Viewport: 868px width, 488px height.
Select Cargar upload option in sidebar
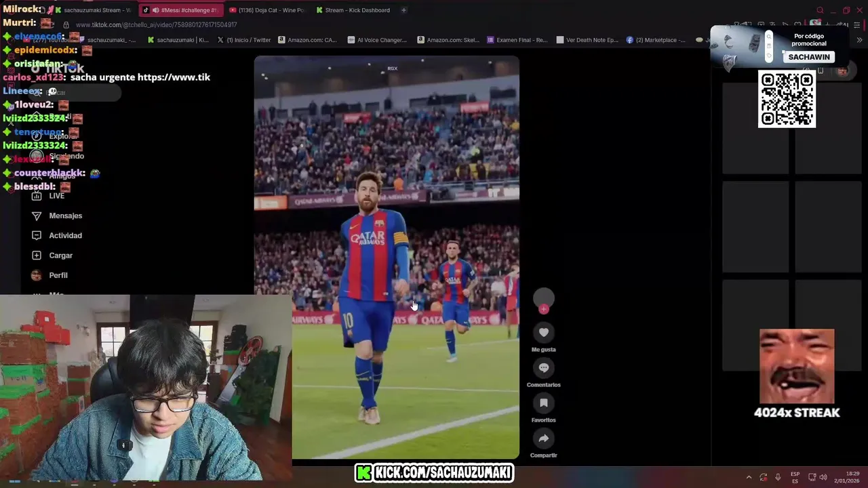point(52,256)
